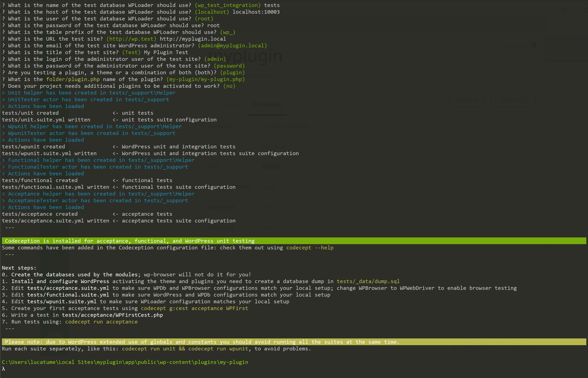Screen dimensions: 588x378
Task: Click the 'My Plugin Test' site title answer
Action: coord(166,52)
